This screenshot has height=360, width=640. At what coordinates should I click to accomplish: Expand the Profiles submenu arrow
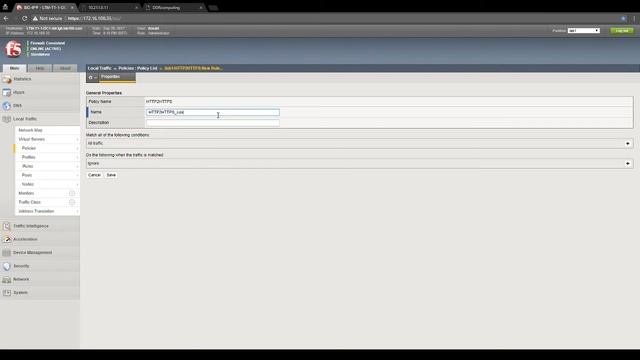77,157
